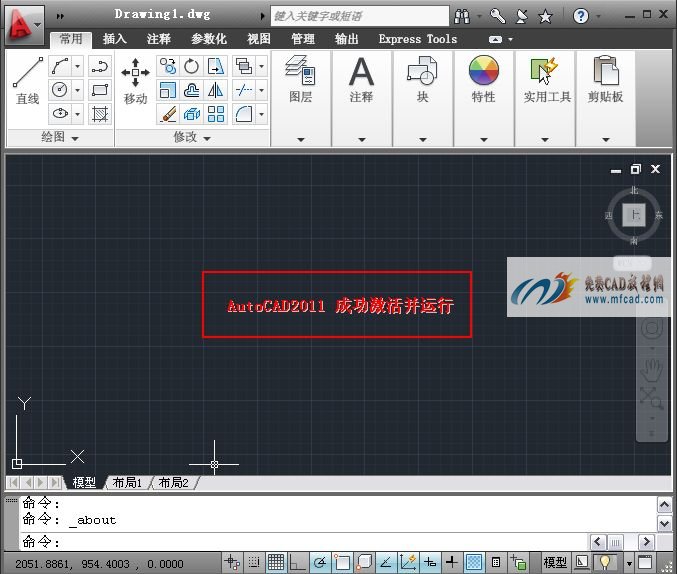Viewport: 677px width, 574px height.
Task: Activate the Copy modify tool
Action: 168,66
